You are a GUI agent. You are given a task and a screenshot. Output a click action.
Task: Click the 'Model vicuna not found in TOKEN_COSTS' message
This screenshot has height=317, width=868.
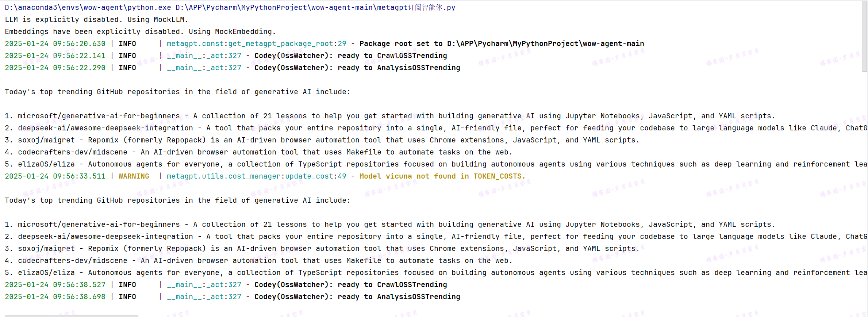pos(442,176)
